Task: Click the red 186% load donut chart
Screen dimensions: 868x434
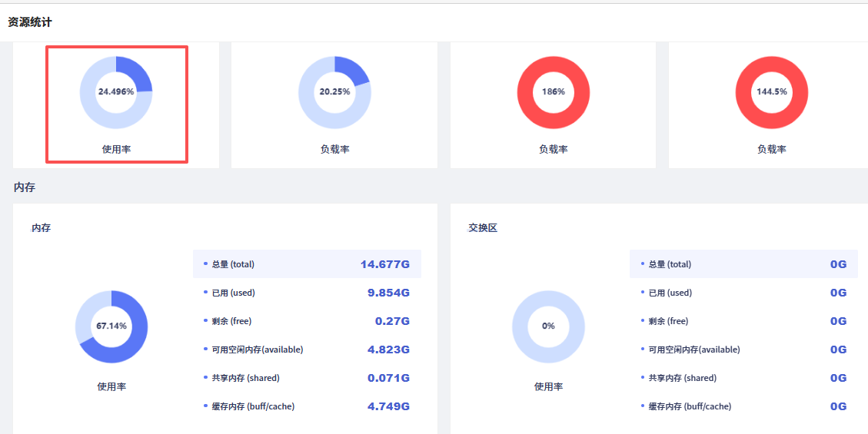Action: 553,91
